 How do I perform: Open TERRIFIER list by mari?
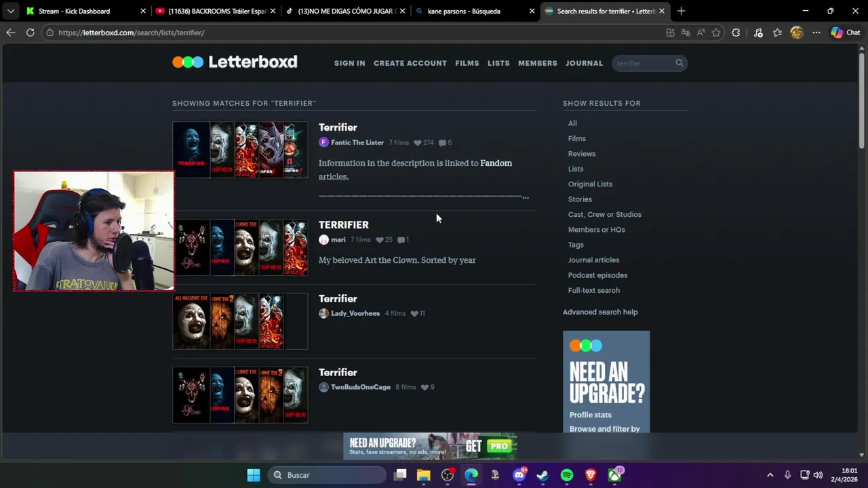coord(344,225)
